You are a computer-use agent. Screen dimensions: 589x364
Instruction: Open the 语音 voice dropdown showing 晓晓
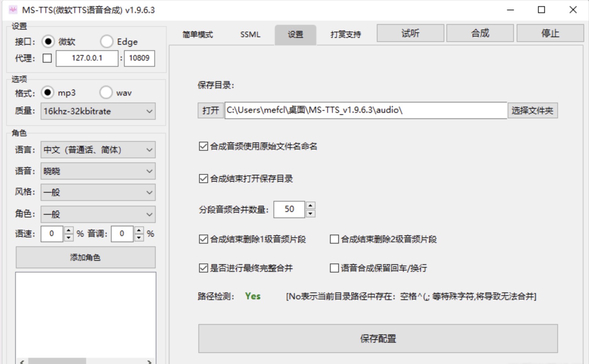[x=98, y=171]
